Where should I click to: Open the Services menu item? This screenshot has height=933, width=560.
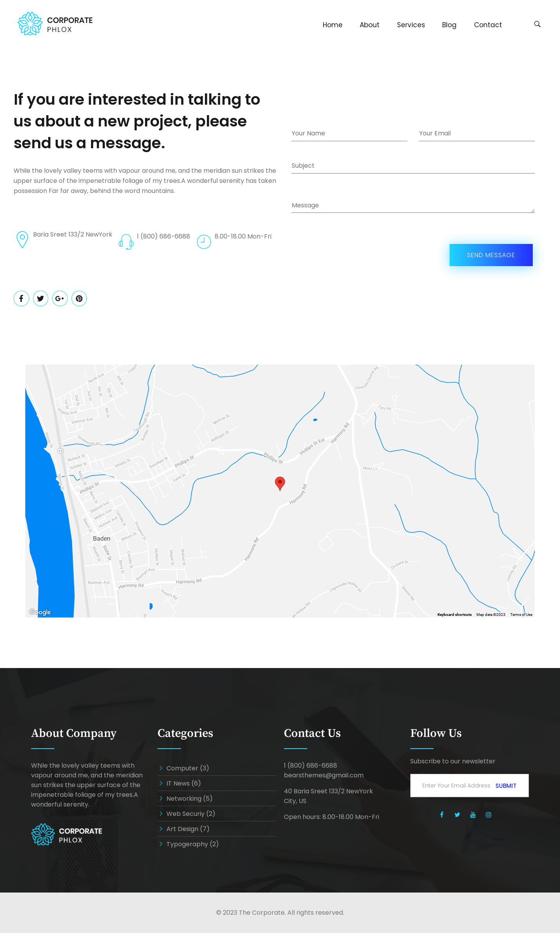411,25
